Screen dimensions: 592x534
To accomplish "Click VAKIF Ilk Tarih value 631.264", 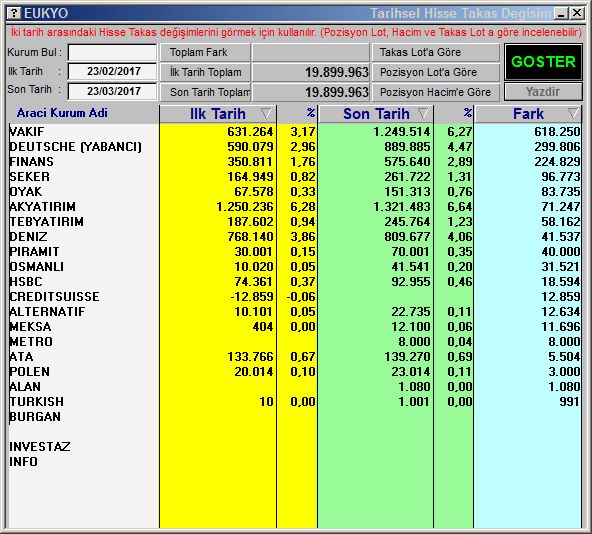I will [x=250, y=132].
